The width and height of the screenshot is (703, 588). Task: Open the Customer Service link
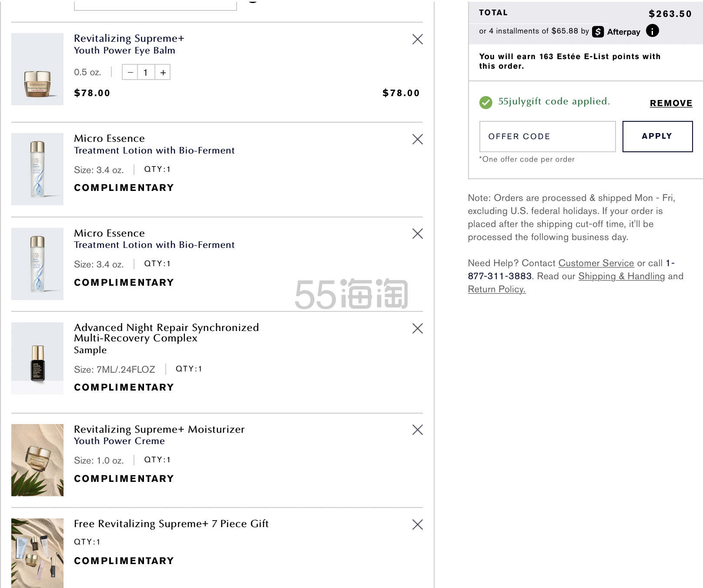point(596,263)
